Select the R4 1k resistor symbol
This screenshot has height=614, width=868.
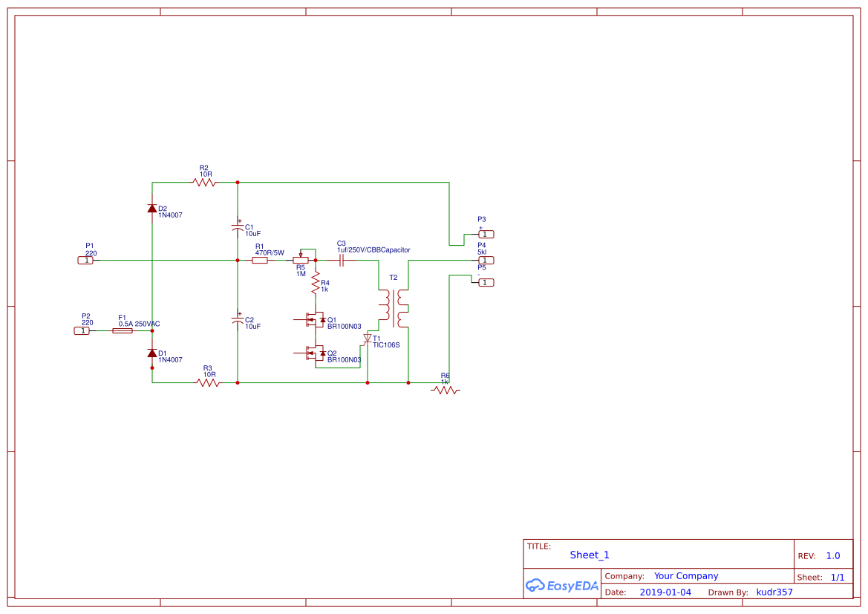pyautogui.click(x=316, y=283)
